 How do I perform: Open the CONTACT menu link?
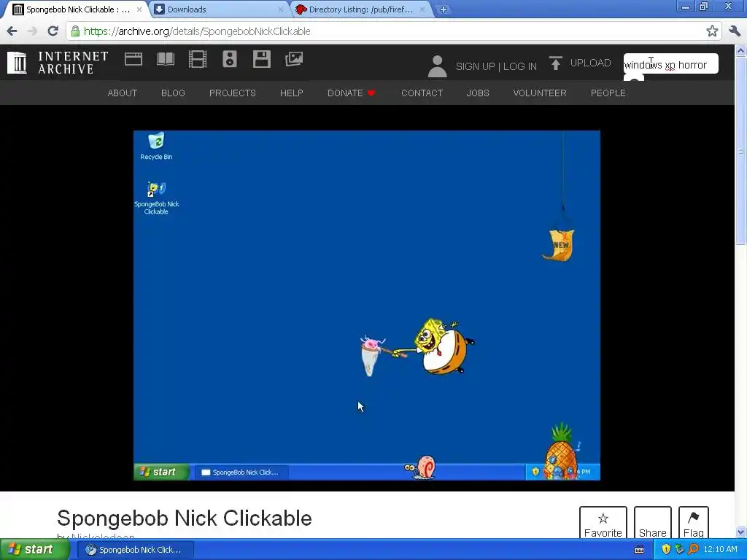click(x=422, y=93)
